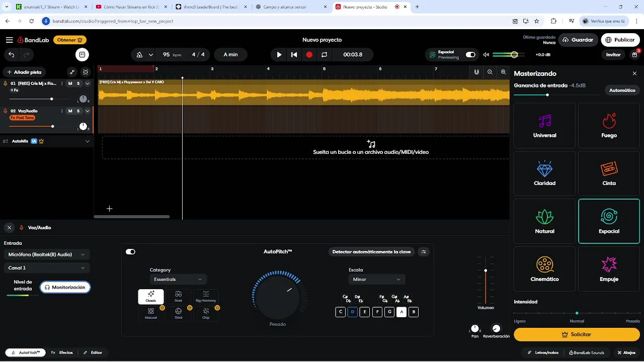Expand track 02 Voz/Audio chevron

point(88,111)
